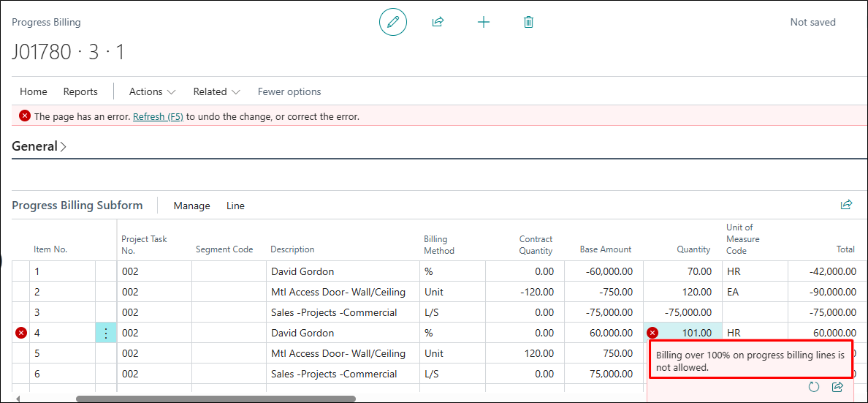Click the plus icon to create new
The image size is (868, 403).
pos(483,22)
